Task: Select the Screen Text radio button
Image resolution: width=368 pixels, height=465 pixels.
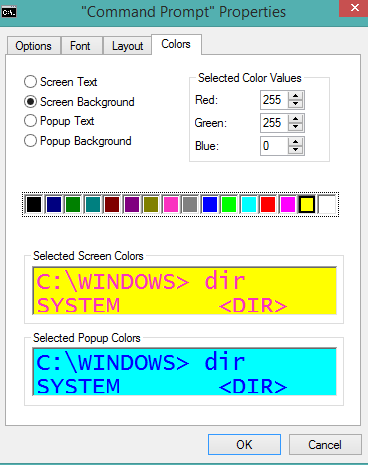Action: 60,82
